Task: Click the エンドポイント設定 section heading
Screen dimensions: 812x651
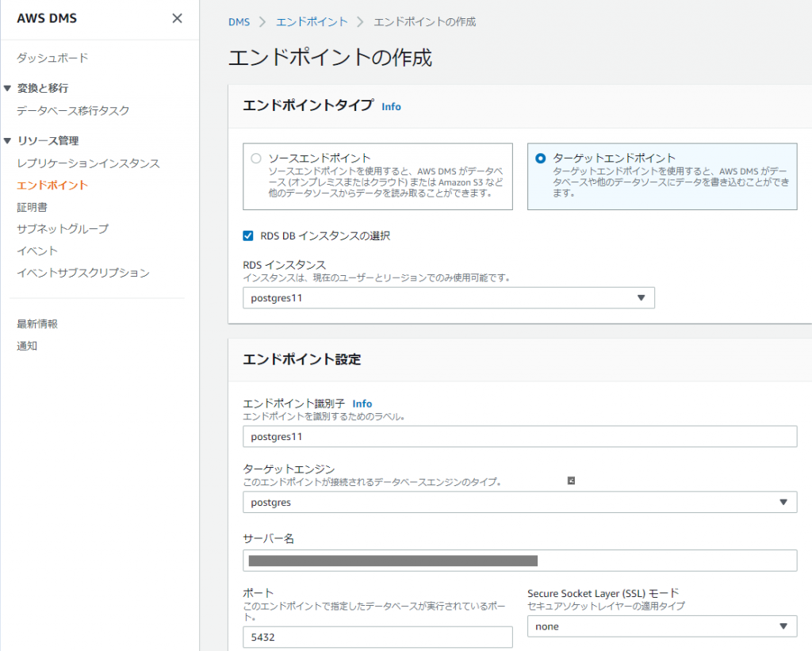Action: click(x=302, y=359)
